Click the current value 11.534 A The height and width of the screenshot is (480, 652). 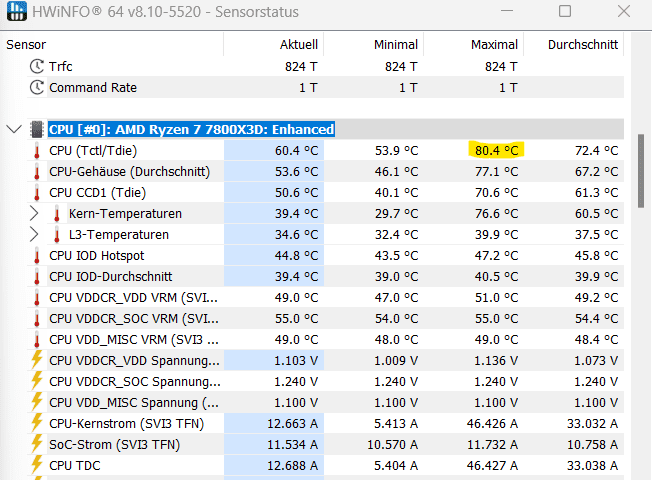(292, 445)
